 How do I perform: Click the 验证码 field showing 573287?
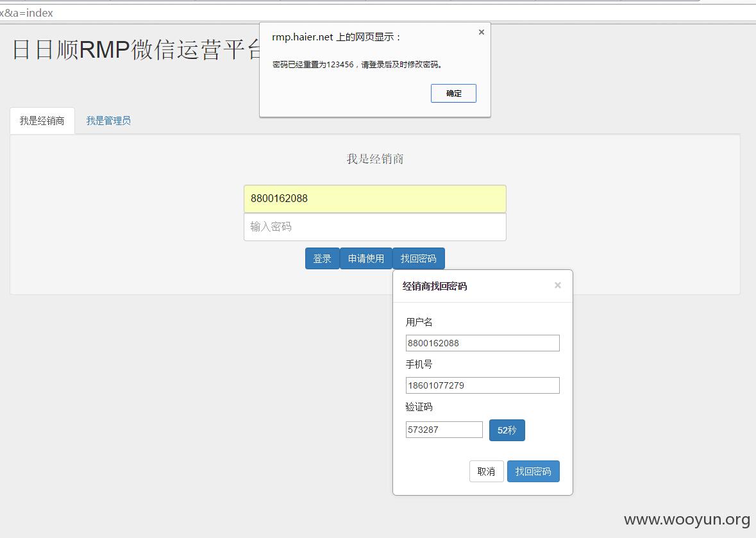click(444, 430)
